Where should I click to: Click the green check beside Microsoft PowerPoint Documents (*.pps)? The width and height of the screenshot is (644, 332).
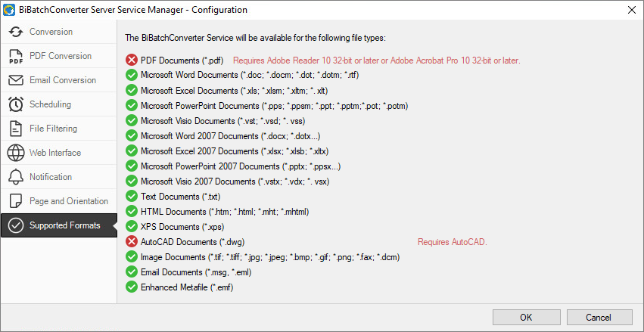pos(132,106)
